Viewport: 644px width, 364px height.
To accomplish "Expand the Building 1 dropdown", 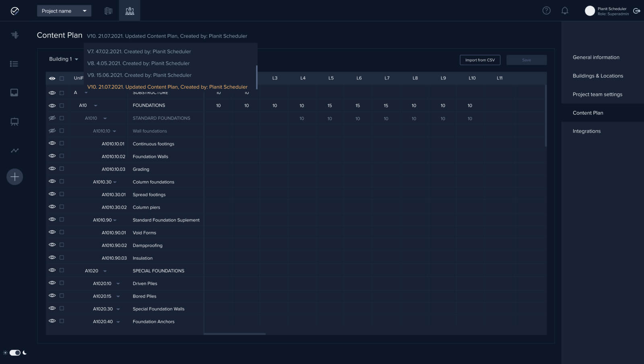I will tap(64, 59).
